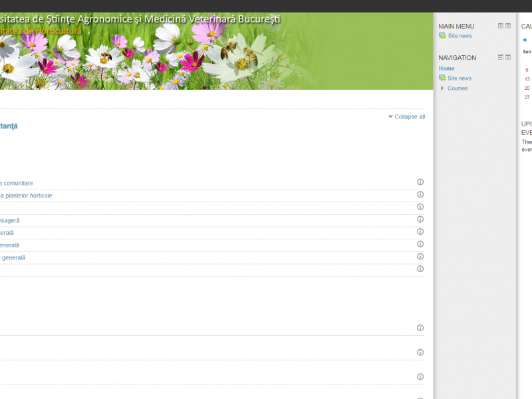Open the 'erală' course link
Screen dimensions: 532x399
tap(7, 233)
